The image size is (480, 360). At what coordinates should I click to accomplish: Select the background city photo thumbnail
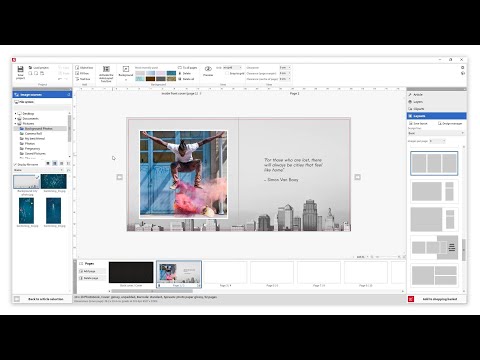pyautogui.click(x=26, y=182)
